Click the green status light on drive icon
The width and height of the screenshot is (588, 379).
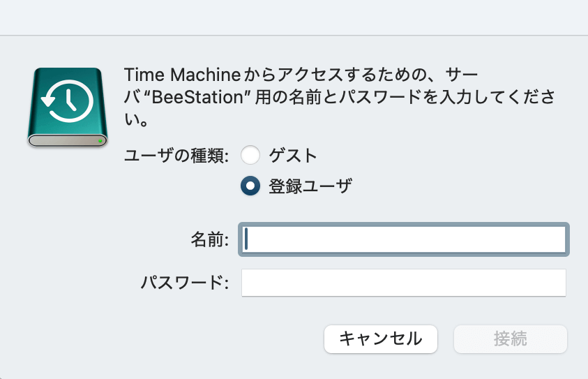[x=100, y=141]
